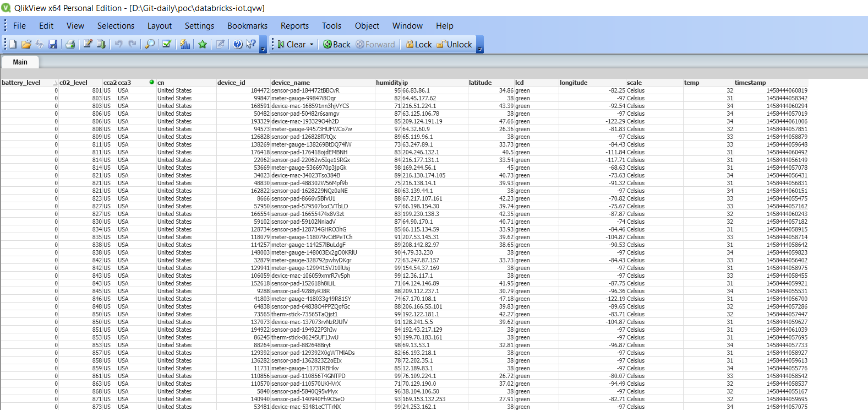The height and width of the screenshot is (410, 868).
Task: Open the Selections menu
Action: coord(116,26)
